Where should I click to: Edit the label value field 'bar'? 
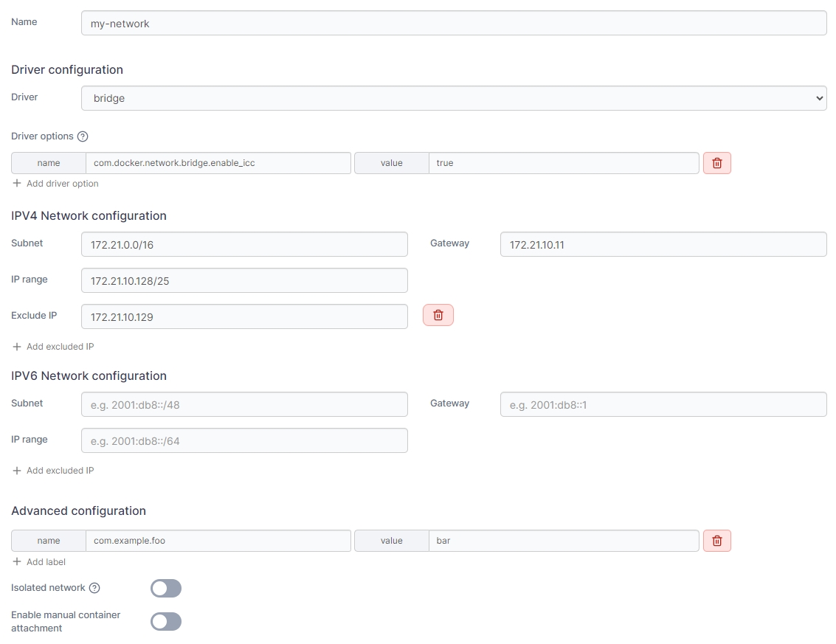tap(563, 541)
